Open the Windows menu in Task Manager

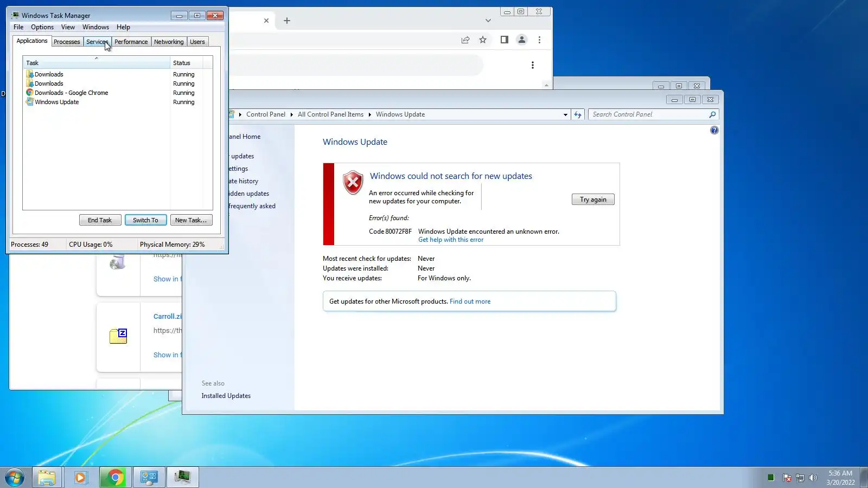point(95,27)
